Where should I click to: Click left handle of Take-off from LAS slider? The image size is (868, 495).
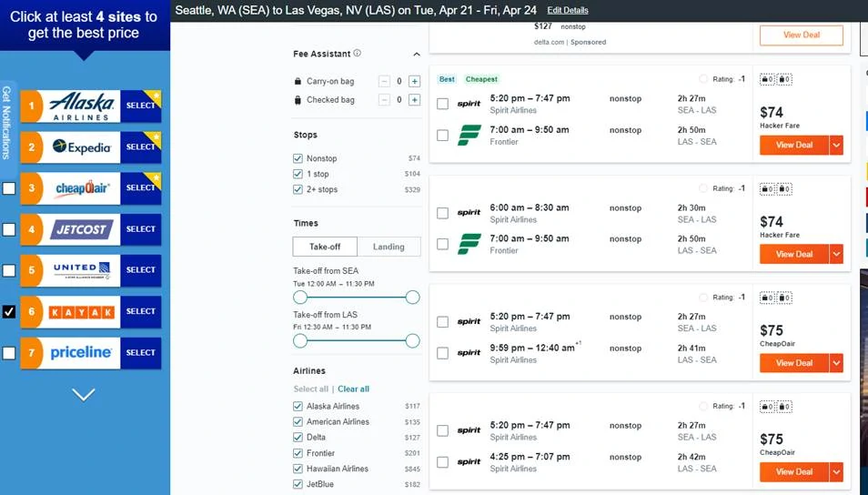click(300, 341)
